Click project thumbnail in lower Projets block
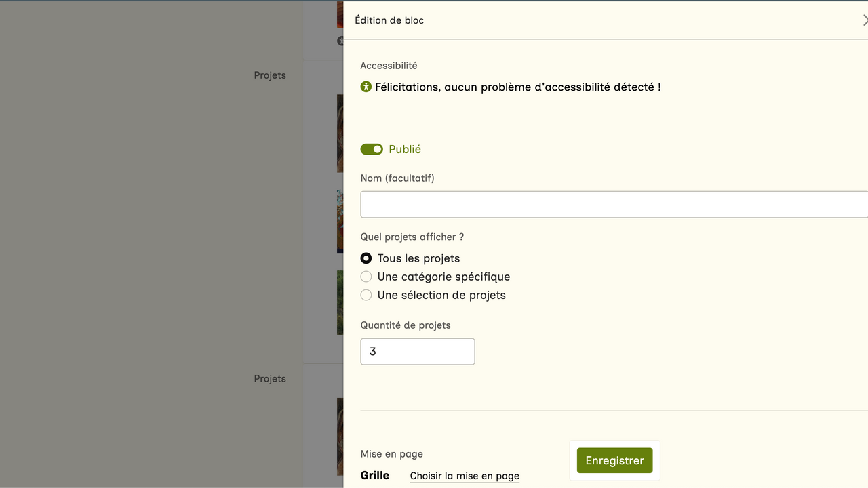Image resolution: width=868 pixels, height=488 pixels. 340,436
